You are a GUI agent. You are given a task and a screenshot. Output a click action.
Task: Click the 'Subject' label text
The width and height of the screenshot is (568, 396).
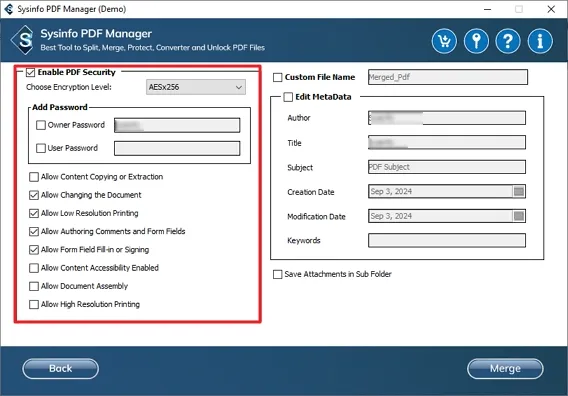tap(300, 167)
